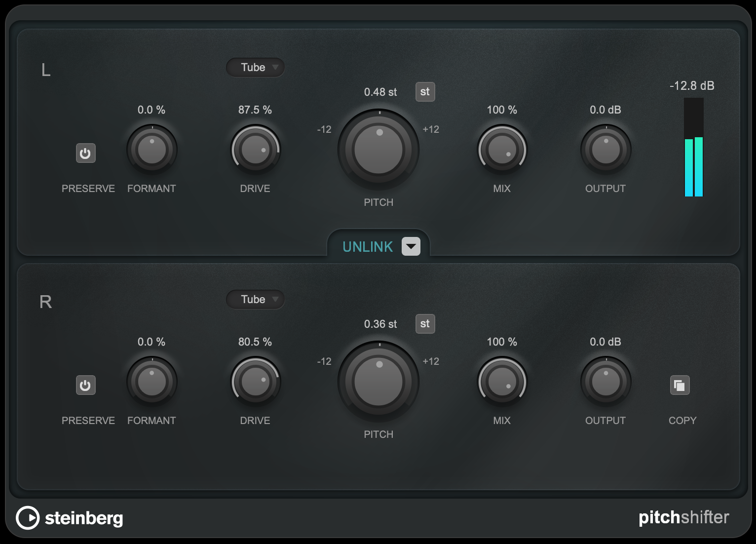This screenshot has height=544, width=756.
Task: Enable the Unlink mode
Action: coord(368,246)
